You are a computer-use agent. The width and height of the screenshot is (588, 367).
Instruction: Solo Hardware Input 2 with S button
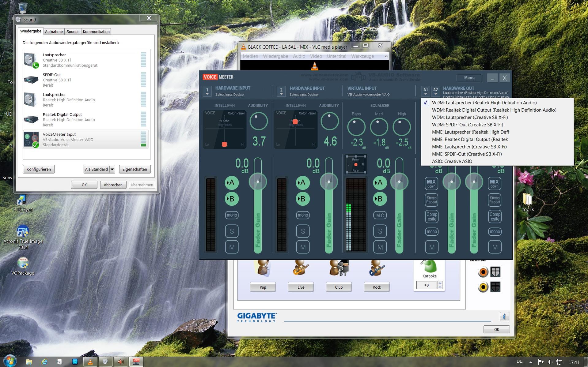pos(303,231)
